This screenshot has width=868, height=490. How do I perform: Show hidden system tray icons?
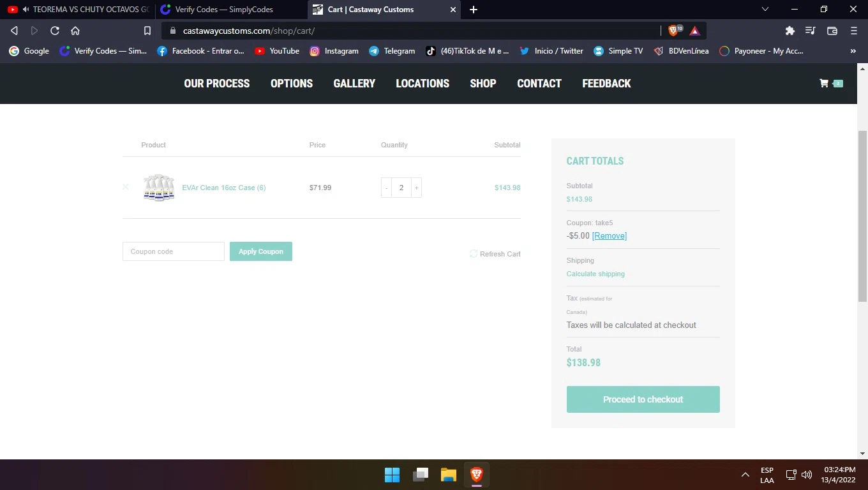tap(745, 475)
